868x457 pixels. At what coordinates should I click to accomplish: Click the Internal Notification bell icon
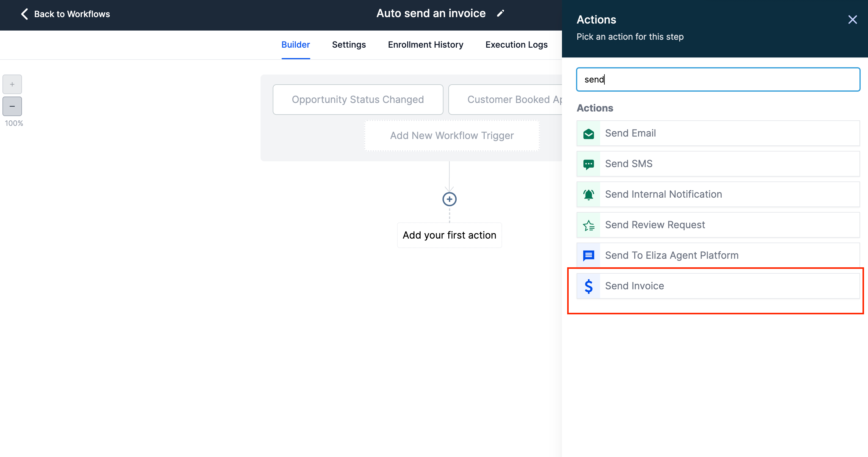[588, 195]
